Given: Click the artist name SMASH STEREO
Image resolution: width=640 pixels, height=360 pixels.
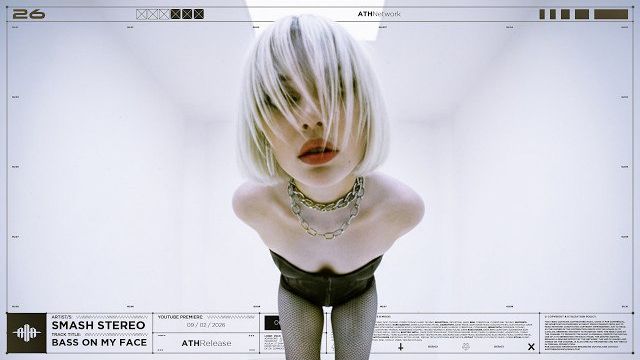Looking at the screenshot, I should click(x=98, y=325).
